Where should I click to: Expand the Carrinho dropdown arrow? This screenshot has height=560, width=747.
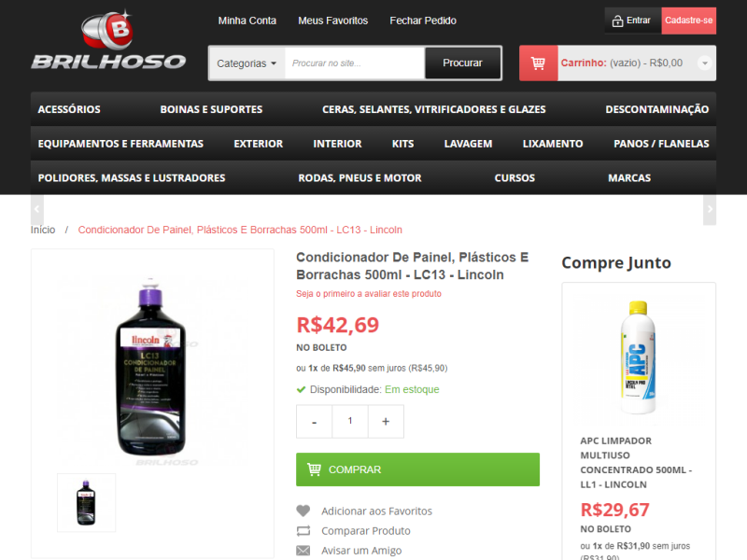click(705, 63)
